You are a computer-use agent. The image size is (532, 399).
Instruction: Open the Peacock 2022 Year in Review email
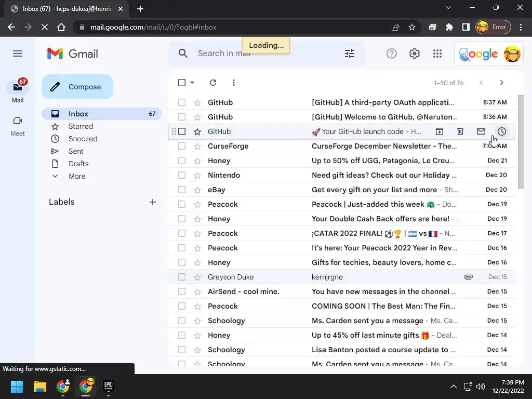(x=342, y=248)
